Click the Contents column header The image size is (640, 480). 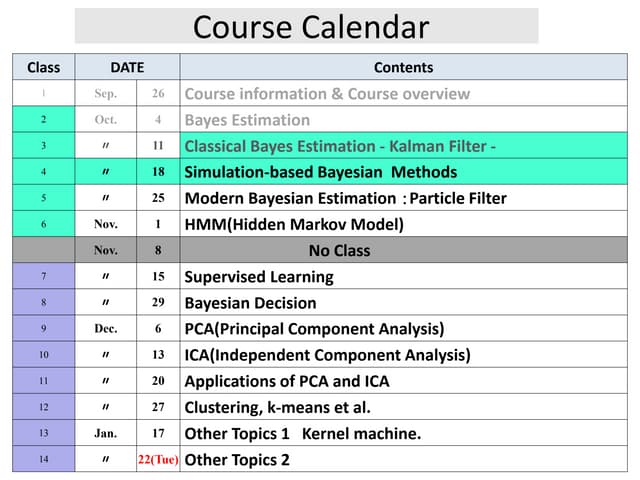coord(403,68)
